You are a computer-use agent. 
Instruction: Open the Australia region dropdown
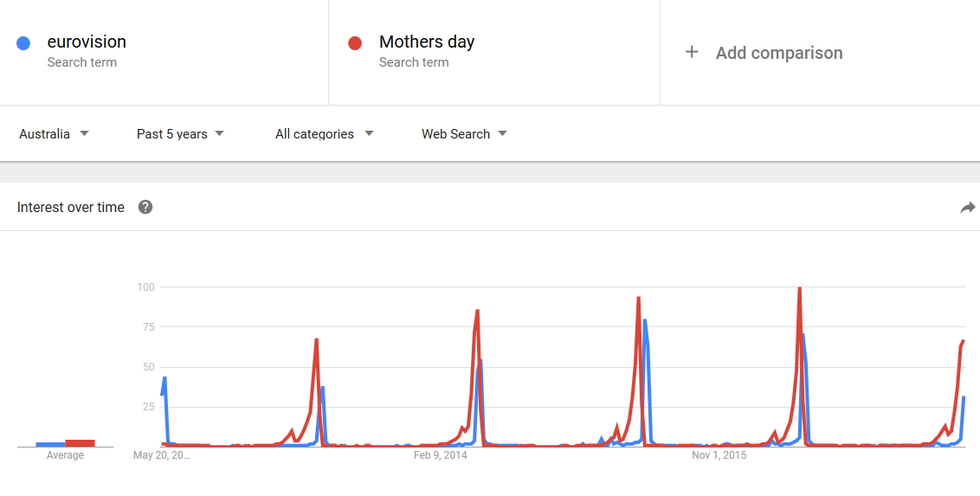pyautogui.click(x=54, y=134)
